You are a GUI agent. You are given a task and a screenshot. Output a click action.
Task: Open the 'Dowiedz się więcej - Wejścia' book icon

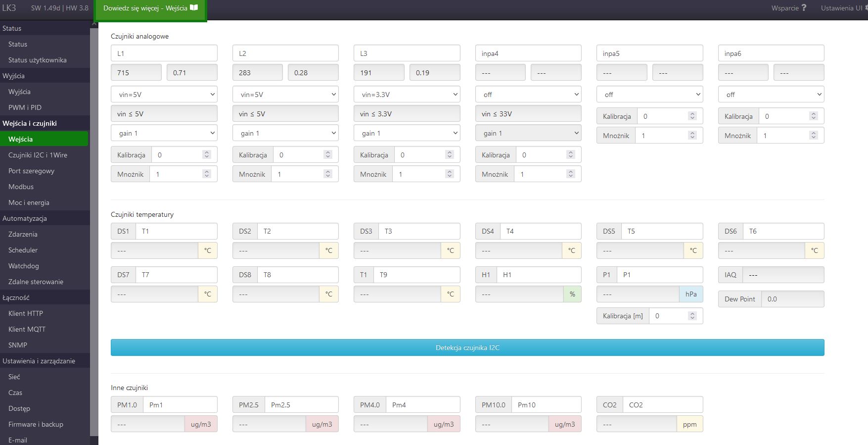(x=194, y=8)
